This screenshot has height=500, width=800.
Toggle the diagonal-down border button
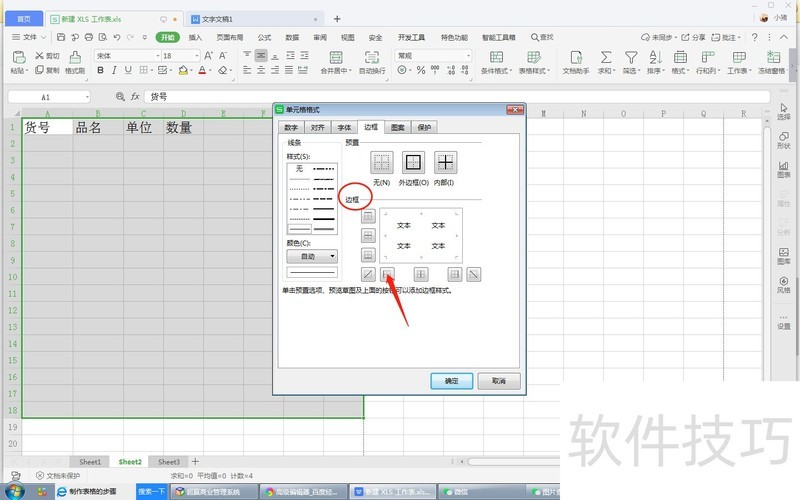[474, 274]
